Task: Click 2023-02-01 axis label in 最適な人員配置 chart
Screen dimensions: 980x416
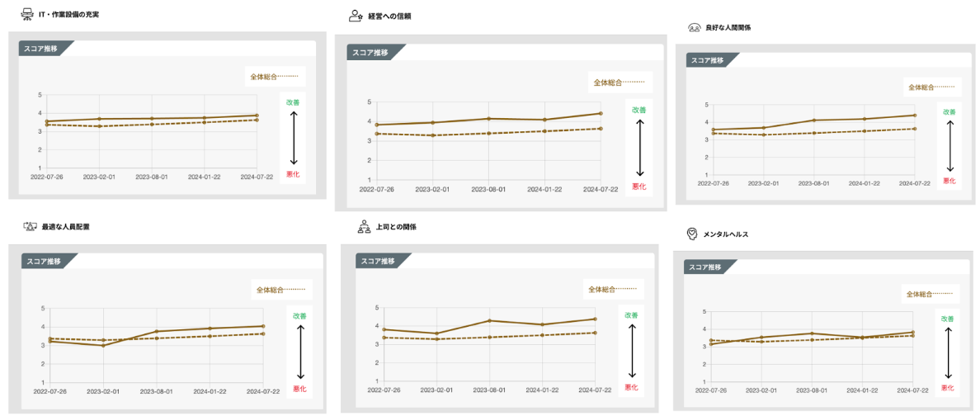Action: tap(103, 391)
